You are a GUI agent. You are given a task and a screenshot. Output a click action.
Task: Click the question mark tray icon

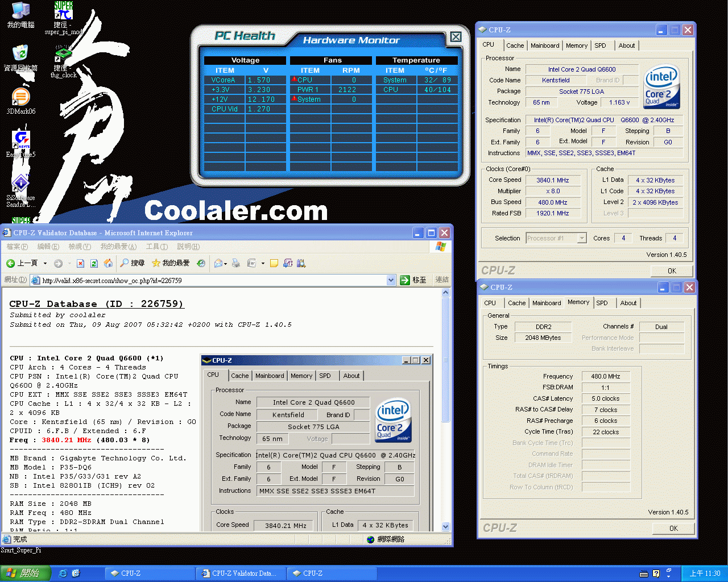click(656, 573)
